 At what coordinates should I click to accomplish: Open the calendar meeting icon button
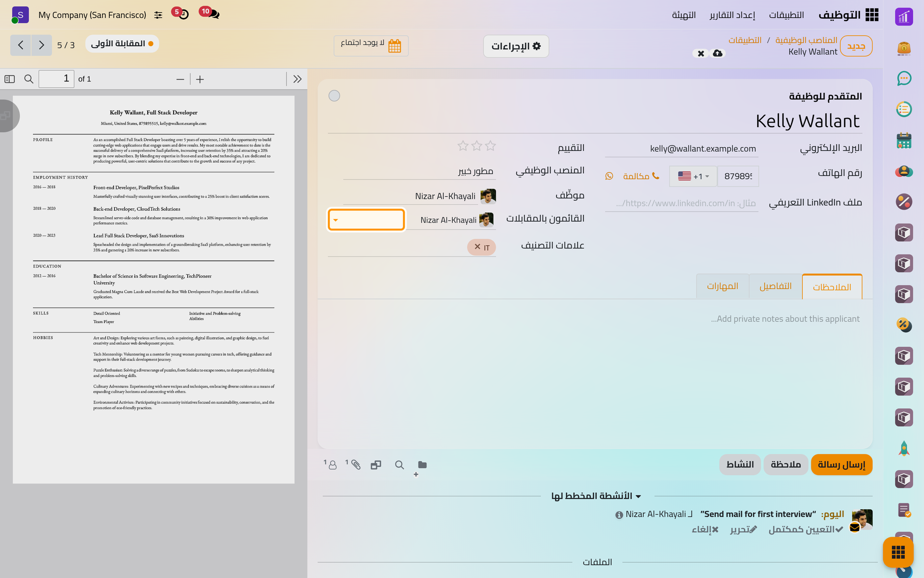point(395,46)
